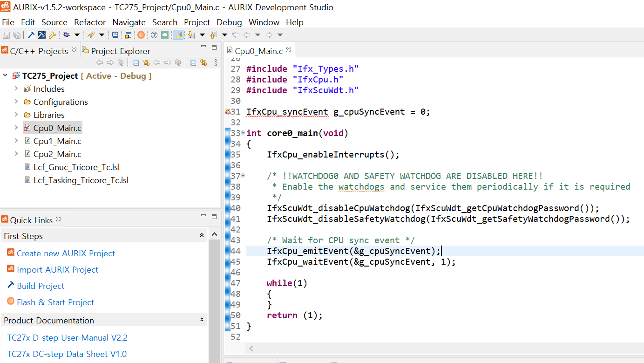Screen dimensions: 644x363
Task: Expand the Cpu2_Main.c tree node
Action: click(16, 154)
